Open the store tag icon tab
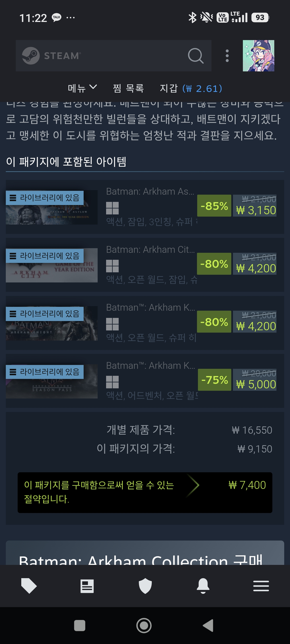This screenshot has width=290, height=644. tap(29, 586)
